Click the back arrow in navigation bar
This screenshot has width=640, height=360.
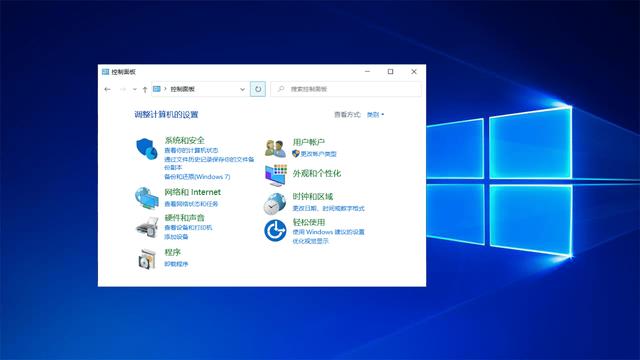(107, 89)
